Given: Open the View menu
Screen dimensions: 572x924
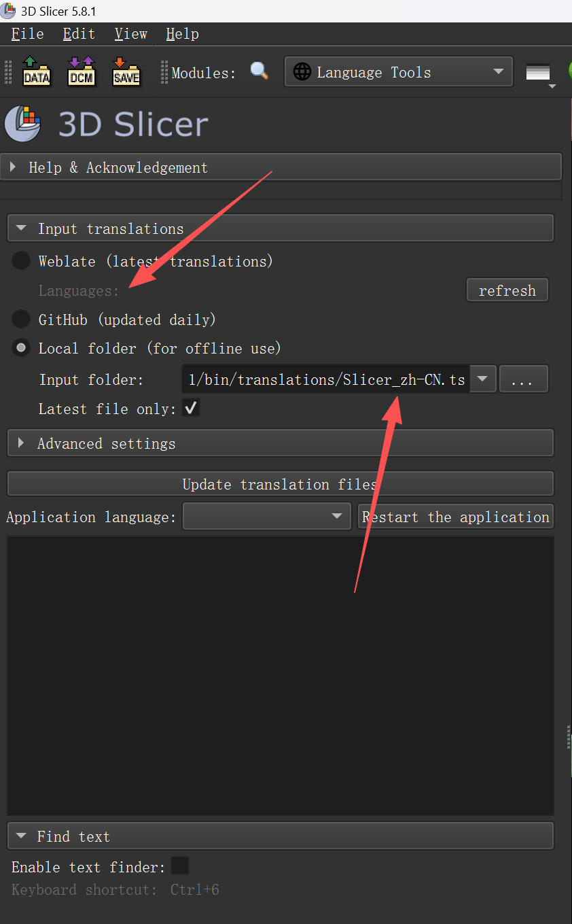Looking at the screenshot, I should click(x=130, y=34).
